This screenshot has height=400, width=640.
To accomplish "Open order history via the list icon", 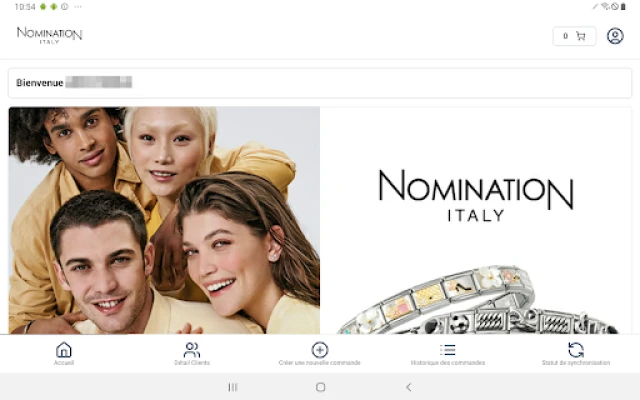I will tap(448, 350).
